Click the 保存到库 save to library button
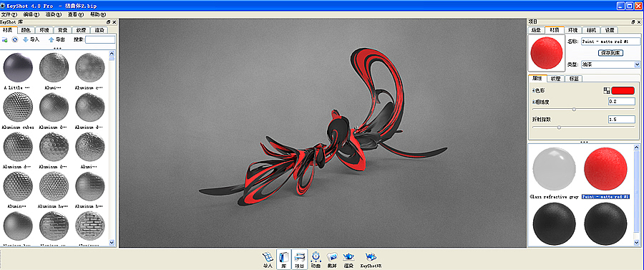This screenshot has height=270, width=644. pos(611,52)
